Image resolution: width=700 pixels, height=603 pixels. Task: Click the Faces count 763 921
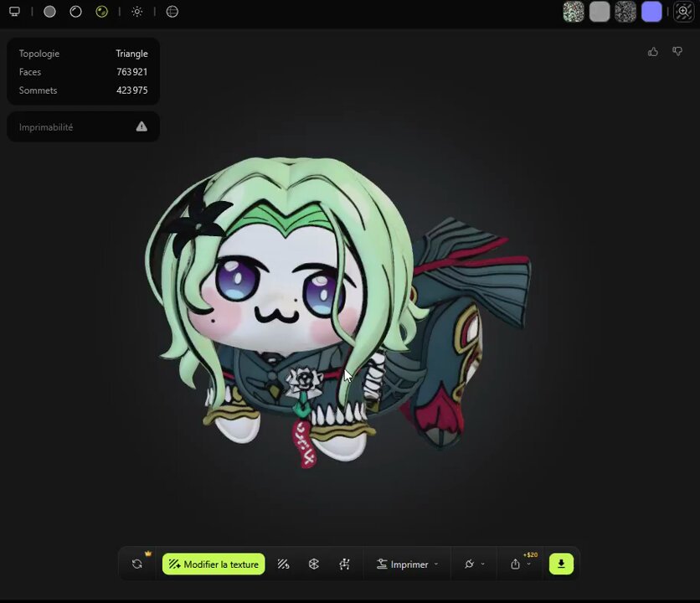pos(132,72)
